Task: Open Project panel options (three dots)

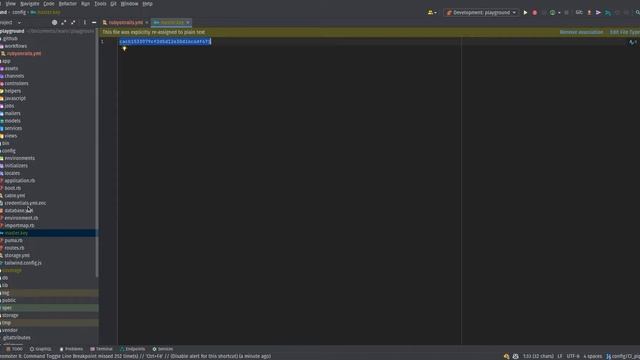Action: coord(84,22)
